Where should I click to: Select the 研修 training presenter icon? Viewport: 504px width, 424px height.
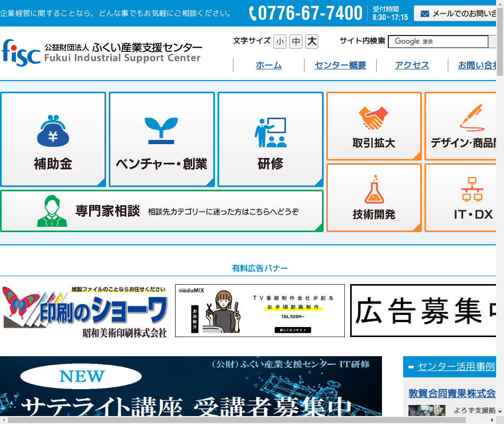(x=270, y=132)
